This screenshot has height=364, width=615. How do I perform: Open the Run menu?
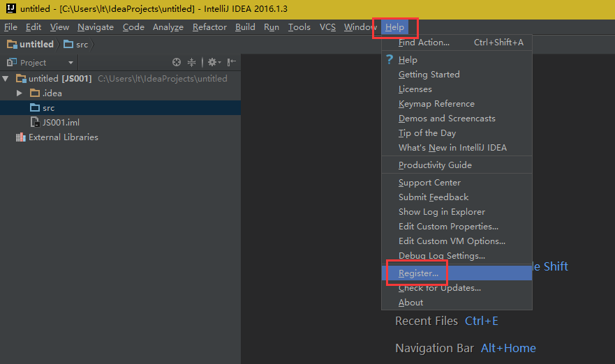coord(272,27)
